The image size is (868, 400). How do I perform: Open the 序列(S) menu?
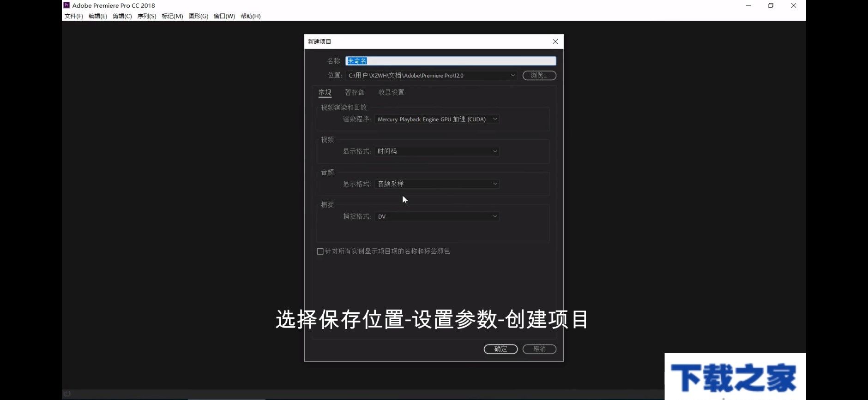(x=146, y=16)
